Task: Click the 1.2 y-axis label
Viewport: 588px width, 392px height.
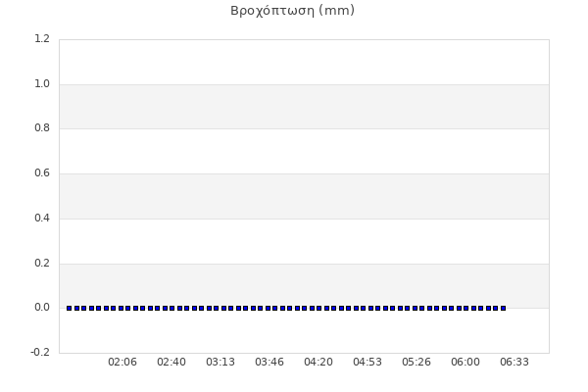Action: point(42,39)
